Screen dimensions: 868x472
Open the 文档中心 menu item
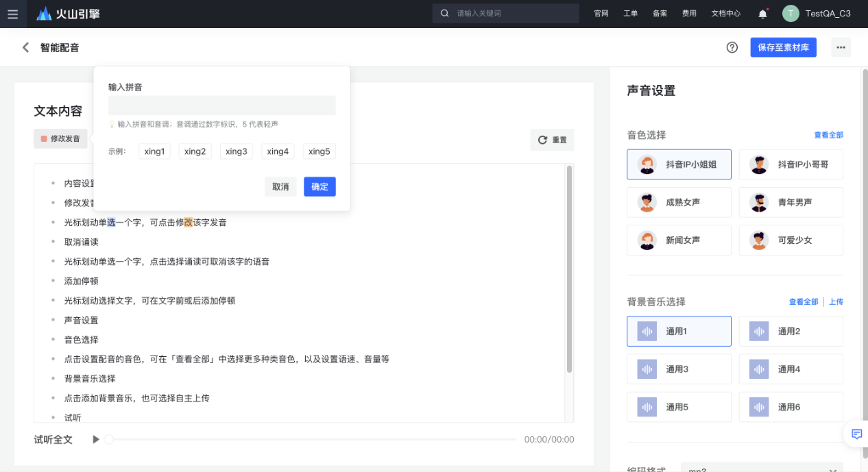725,13
